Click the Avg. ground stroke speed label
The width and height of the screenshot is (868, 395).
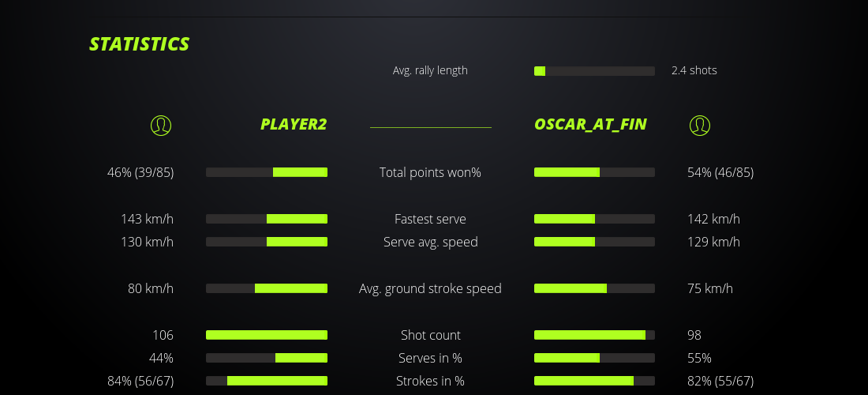430,288
